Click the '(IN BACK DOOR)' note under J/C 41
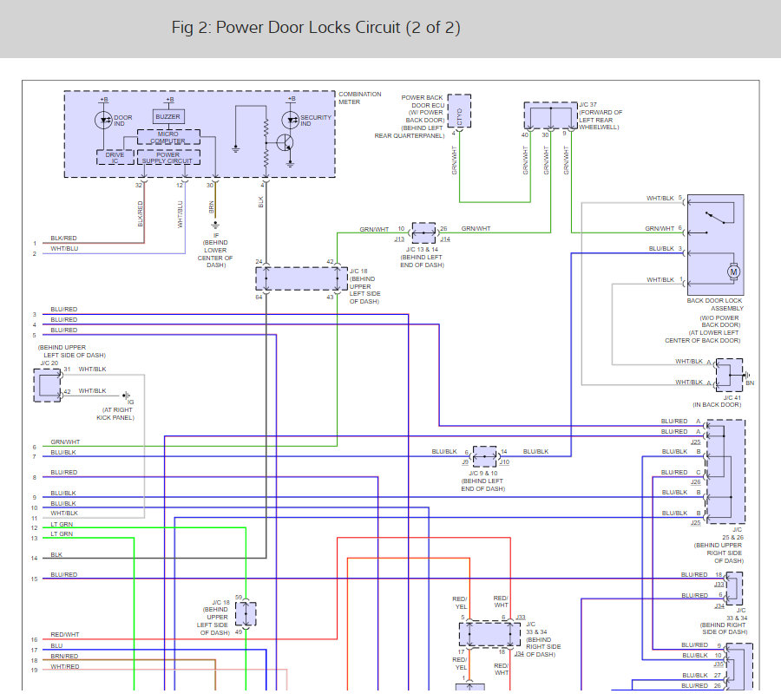Image resolution: width=781 pixels, height=700 pixels. click(x=717, y=405)
